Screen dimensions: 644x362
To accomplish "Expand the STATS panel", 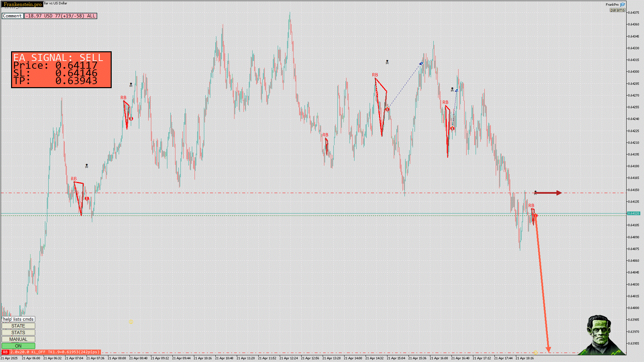I will (x=18, y=333).
